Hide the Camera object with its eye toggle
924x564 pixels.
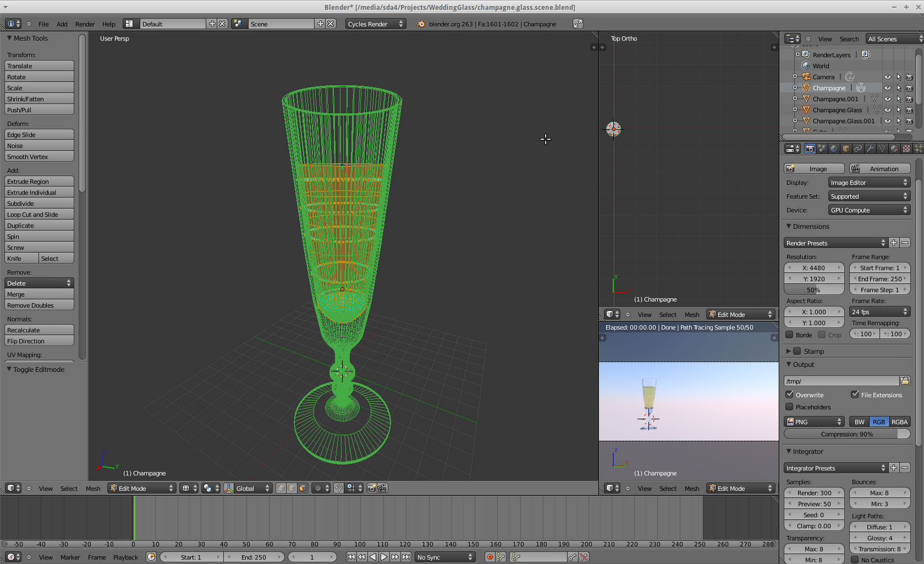[x=888, y=76]
